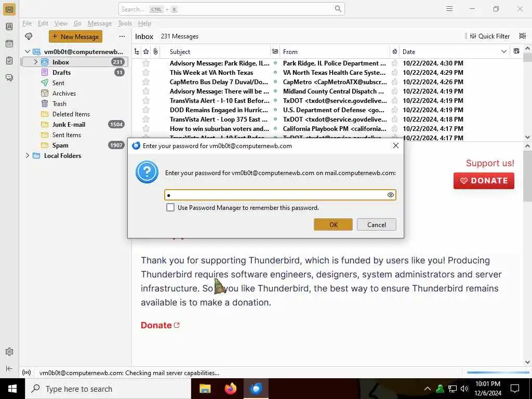
Task: Click the red DONATE button
Action: click(x=484, y=180)
